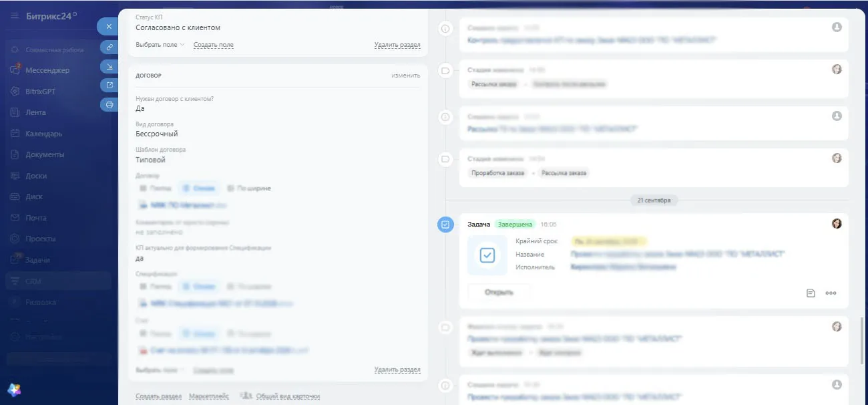Click the Бессрочный contract type value
The image size is (868, 405).
point(157,134)
